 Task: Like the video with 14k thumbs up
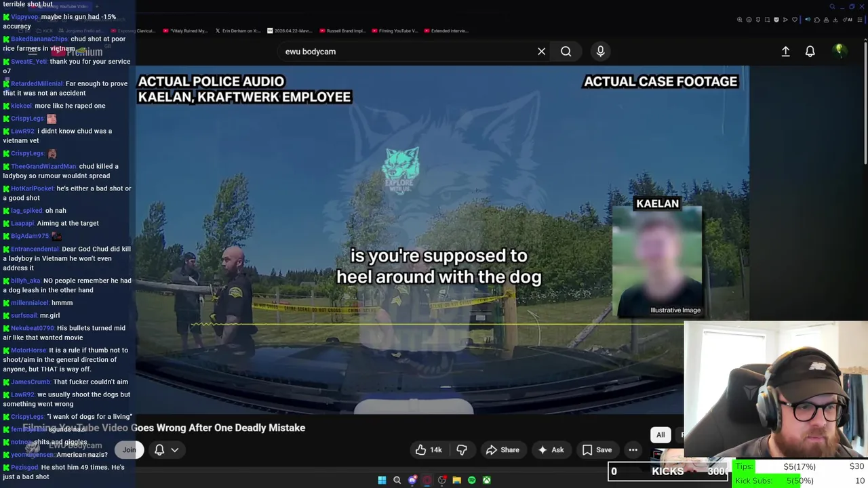coord(429,449)
